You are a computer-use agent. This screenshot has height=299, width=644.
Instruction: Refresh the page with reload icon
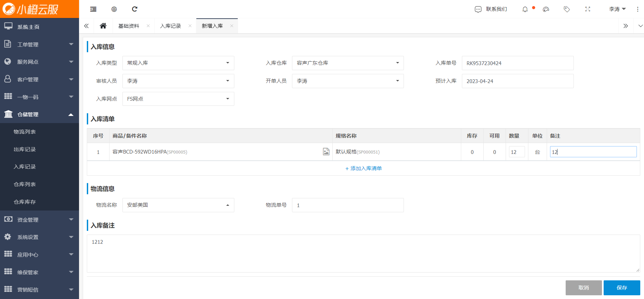pos(135,9)
